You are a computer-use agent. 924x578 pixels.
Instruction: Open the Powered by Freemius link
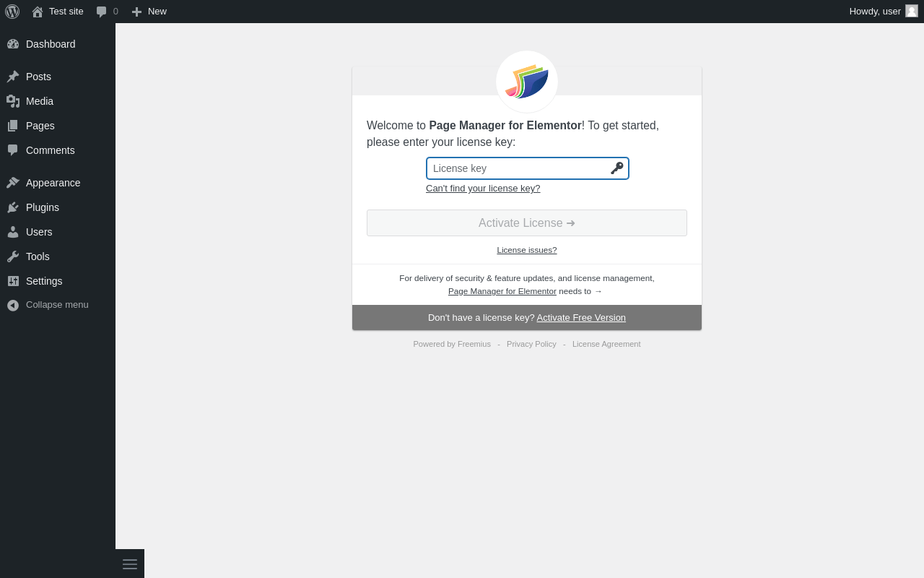[x=452, y=344]
